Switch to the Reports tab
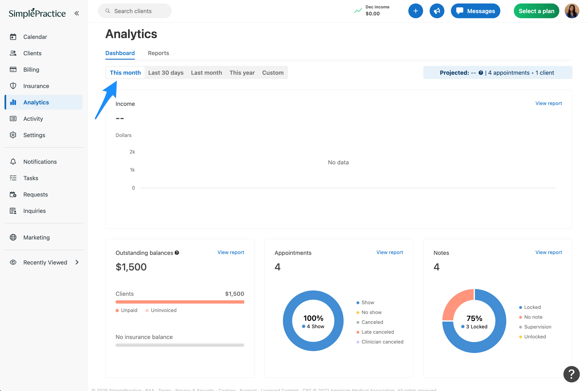Viewport: 588px width, 391px height. (158, 53)
